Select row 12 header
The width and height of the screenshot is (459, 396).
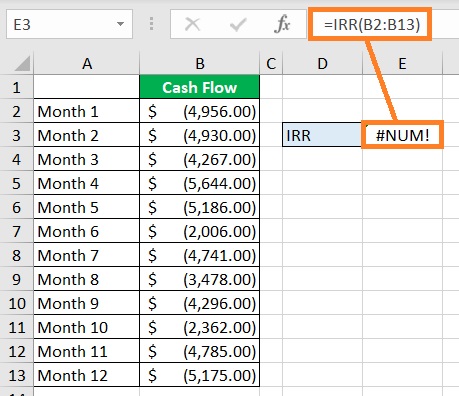coord(17,351)
